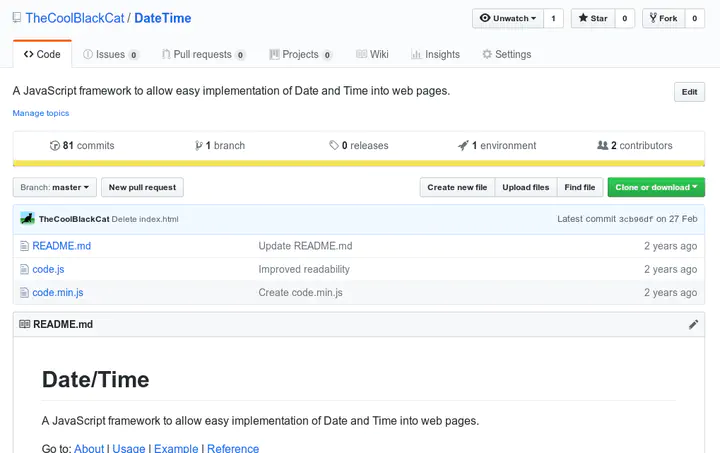Click the branch icon beside 1 branch
Screen dimensions: 720x453
(x=199, y=146)
